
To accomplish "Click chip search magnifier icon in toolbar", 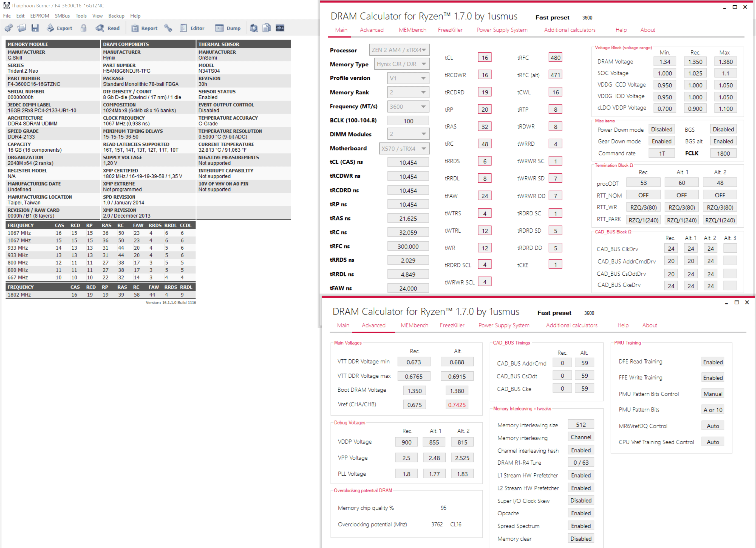I will (254, 28).
